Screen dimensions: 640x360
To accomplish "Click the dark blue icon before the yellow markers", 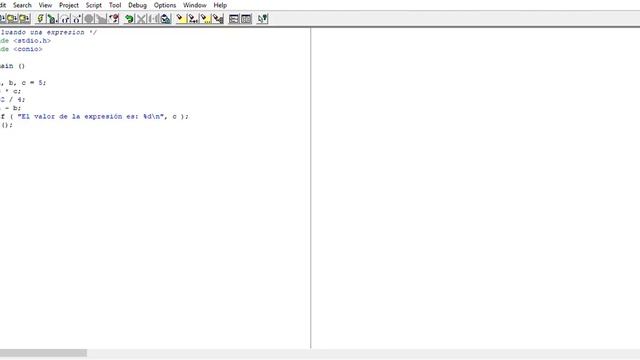I will [x=166, y=19].
